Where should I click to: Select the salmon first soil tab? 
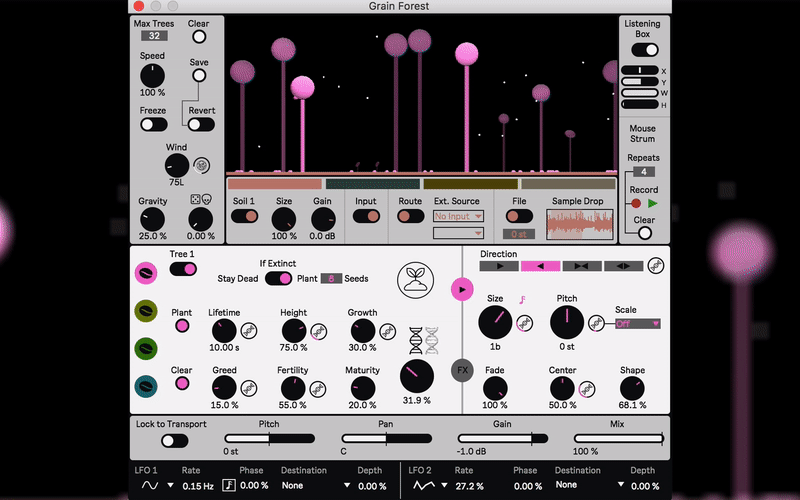[x=274, y=184]
